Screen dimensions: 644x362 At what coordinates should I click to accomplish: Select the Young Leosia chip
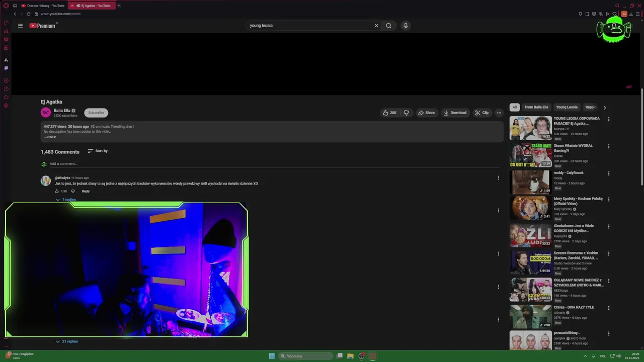567,107
